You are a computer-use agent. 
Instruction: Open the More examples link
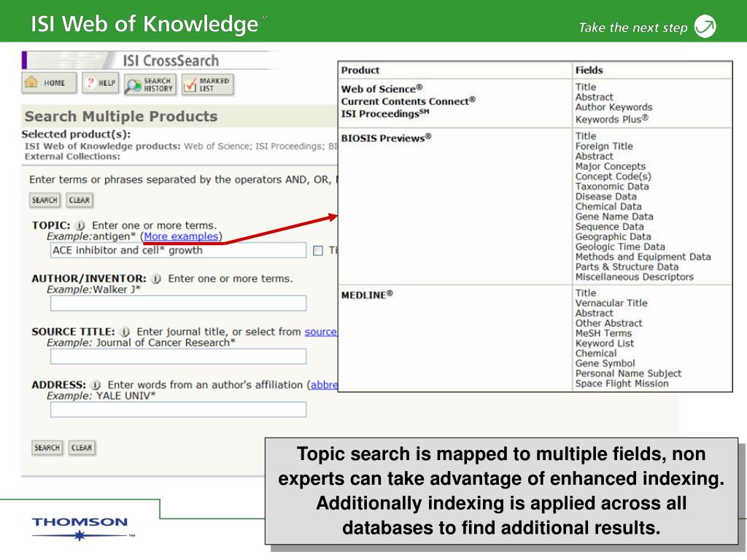click(x=181, y=236)
